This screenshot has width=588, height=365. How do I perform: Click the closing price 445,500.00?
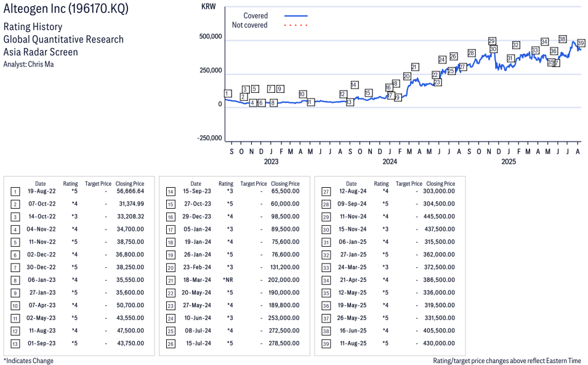pos(439,217)
